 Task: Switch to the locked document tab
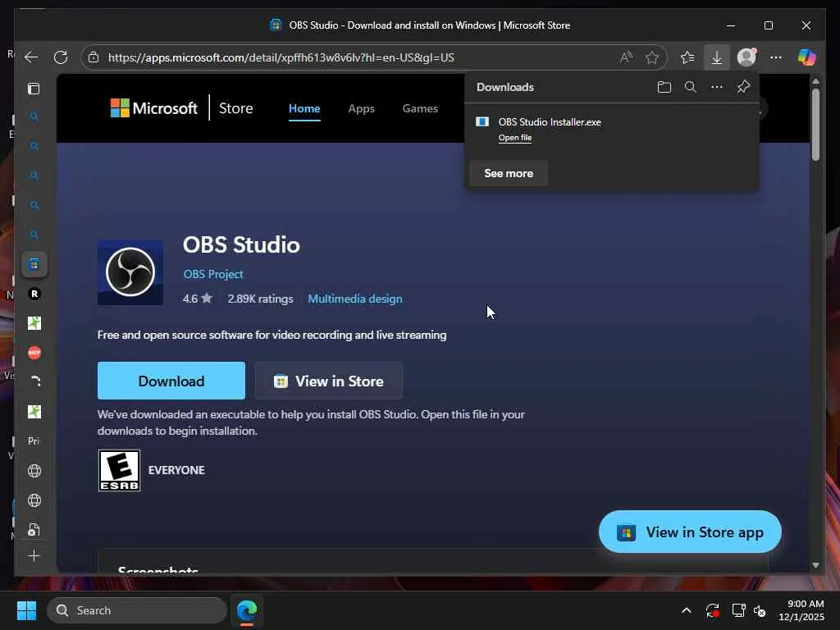(34, 529)
